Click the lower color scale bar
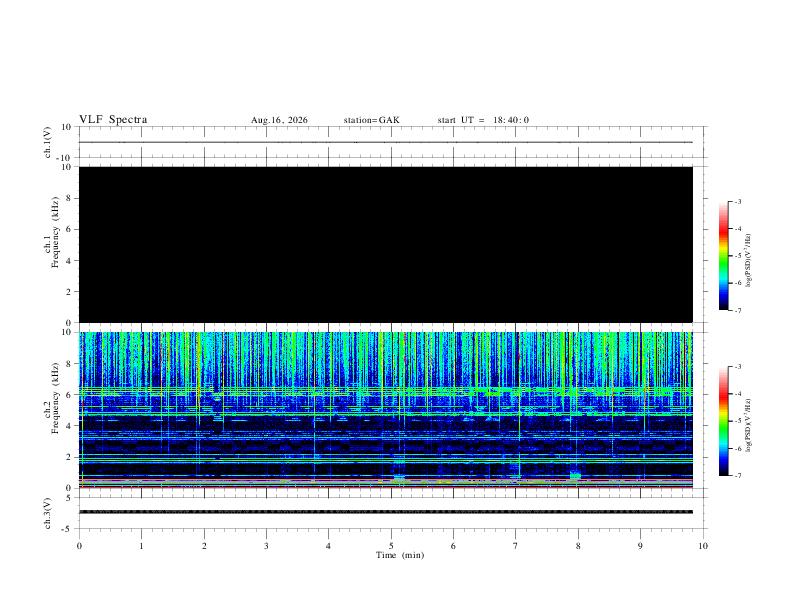Screen dimensions: 792x612 tap(724, 421)
